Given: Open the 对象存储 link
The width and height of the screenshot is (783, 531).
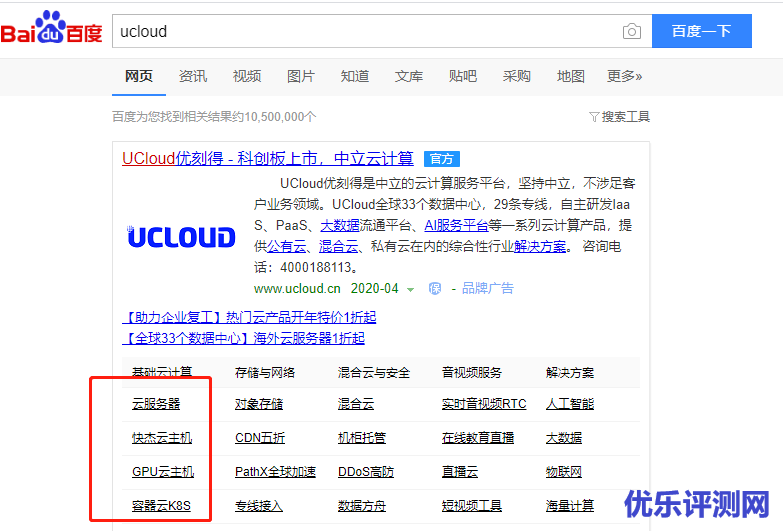Looking at the screenshot, I should tap(259, 404).
